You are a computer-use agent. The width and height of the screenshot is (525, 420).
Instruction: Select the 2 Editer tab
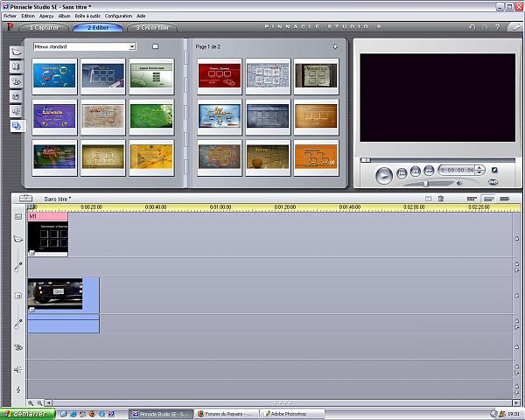pos(98,27)
